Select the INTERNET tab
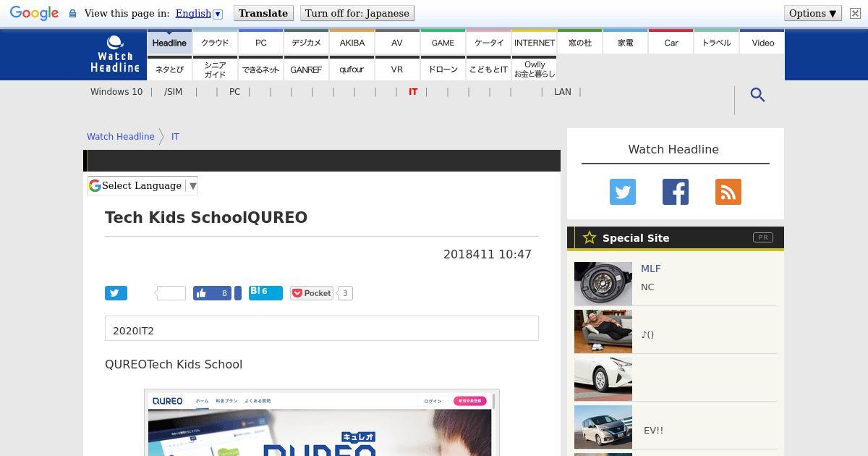Viewport: 868px width, 456px height. click(x=534, y=42)
